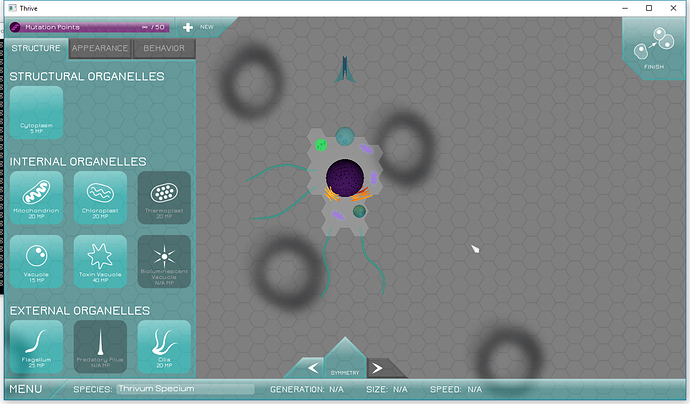Viewport: 690px width, 404px height.
Task: Select the Thermoplast organelle
Action: [x=164, y=196]
